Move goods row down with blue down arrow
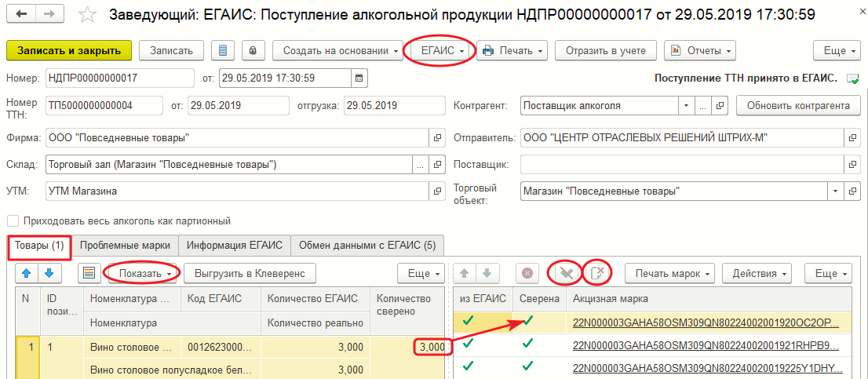868x379 pixels. [x=49, y=273]
